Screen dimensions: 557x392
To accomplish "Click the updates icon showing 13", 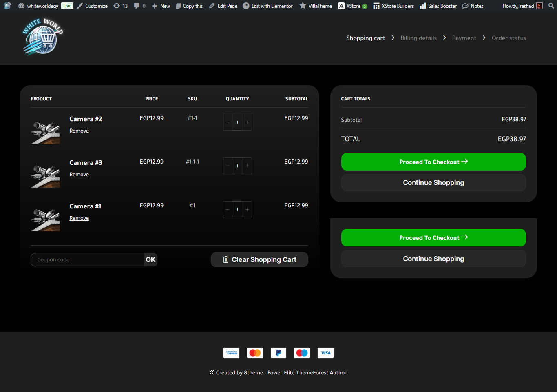I will (x=121, y=6).
